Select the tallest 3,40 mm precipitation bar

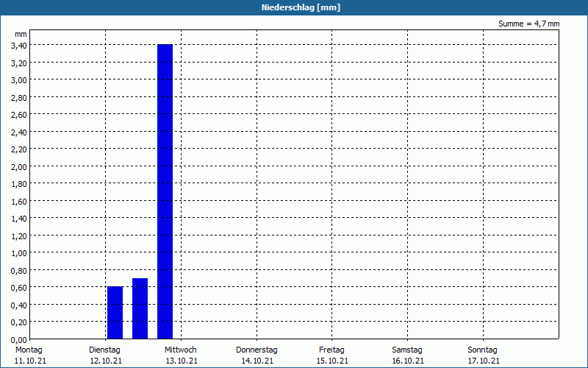point(165,191)
